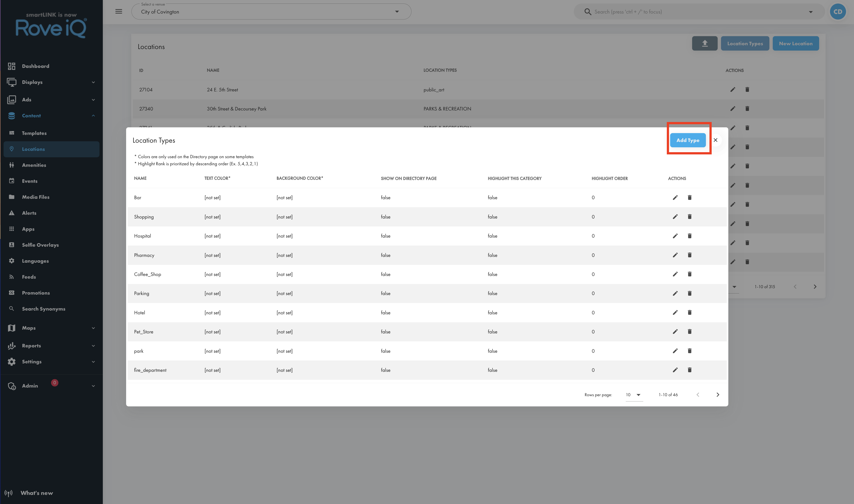
Task: Click the Rove iQ logo
Action: (51, 26)
